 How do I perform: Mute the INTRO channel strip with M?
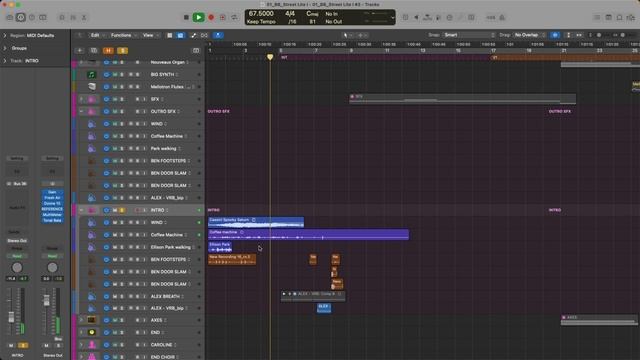[x=11, y=346]
